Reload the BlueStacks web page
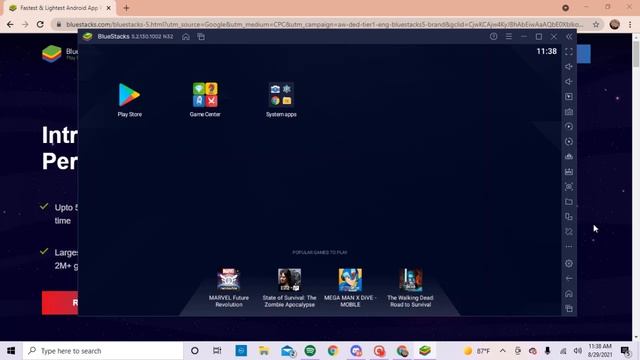This screenshot has height=360, width=640. (40, 24)
